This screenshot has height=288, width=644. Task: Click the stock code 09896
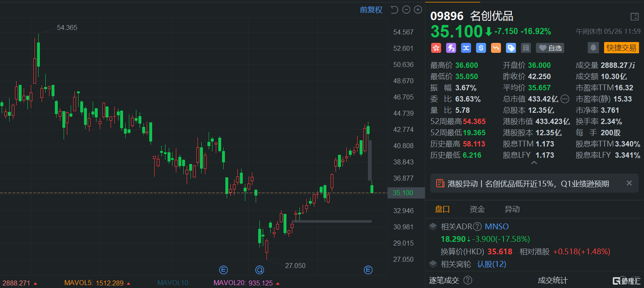(x=447, y=16)
